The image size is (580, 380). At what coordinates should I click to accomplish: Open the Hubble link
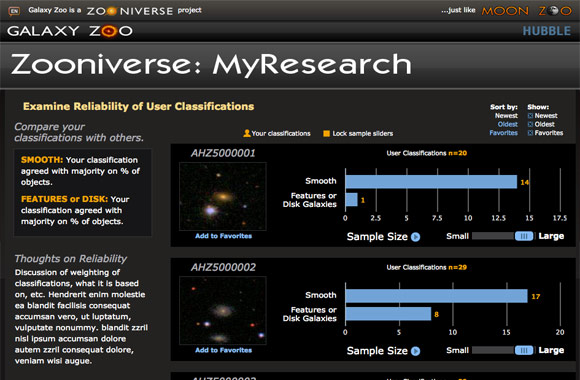click(546, 31)
